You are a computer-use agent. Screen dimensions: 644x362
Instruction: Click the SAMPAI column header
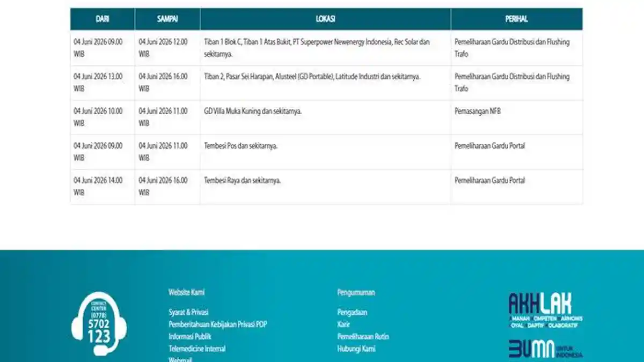tap(167, 19)
